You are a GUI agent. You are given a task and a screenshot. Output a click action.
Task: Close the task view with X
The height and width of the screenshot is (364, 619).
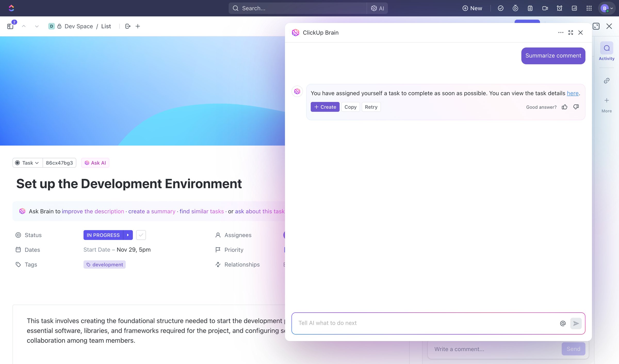(609, 26)
